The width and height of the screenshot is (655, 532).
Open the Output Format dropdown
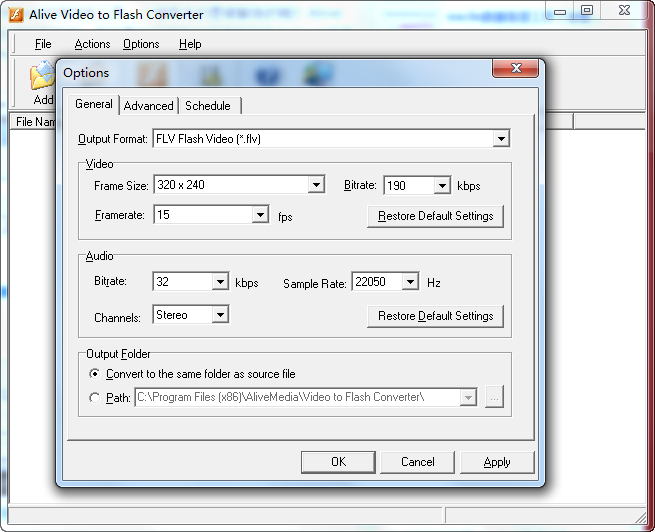(x=501, y=139)
